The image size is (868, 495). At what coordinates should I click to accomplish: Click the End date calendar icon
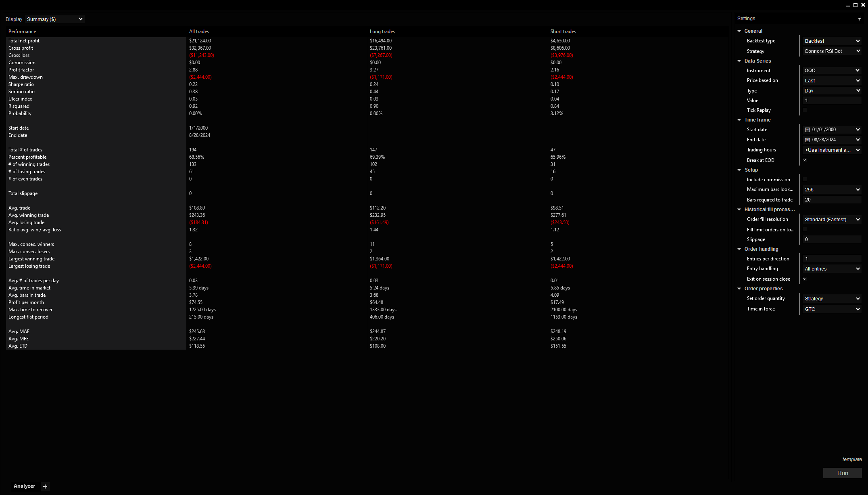click(807, 140)
